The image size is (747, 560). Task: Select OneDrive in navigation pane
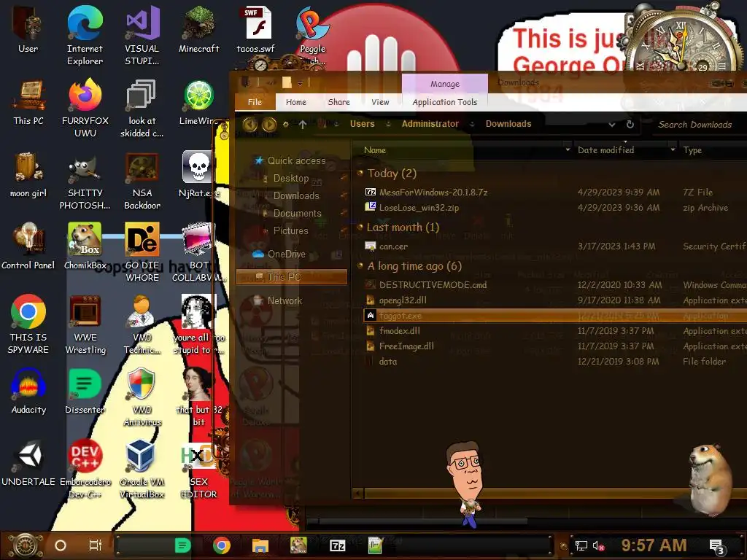[x=286, y=254]
